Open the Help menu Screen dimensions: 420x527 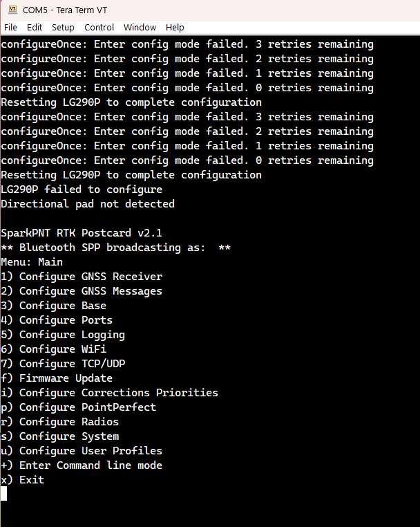tap(175, 27)
